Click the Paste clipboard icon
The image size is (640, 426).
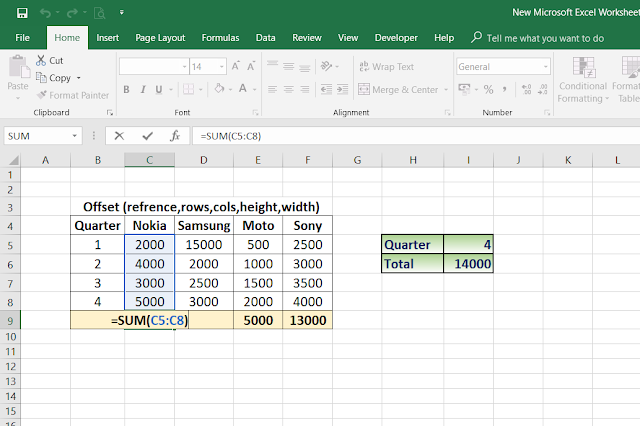coord(18,67)
